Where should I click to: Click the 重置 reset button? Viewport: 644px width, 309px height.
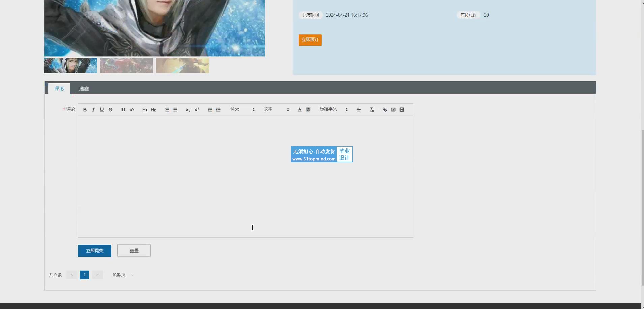tap(134, 251)
